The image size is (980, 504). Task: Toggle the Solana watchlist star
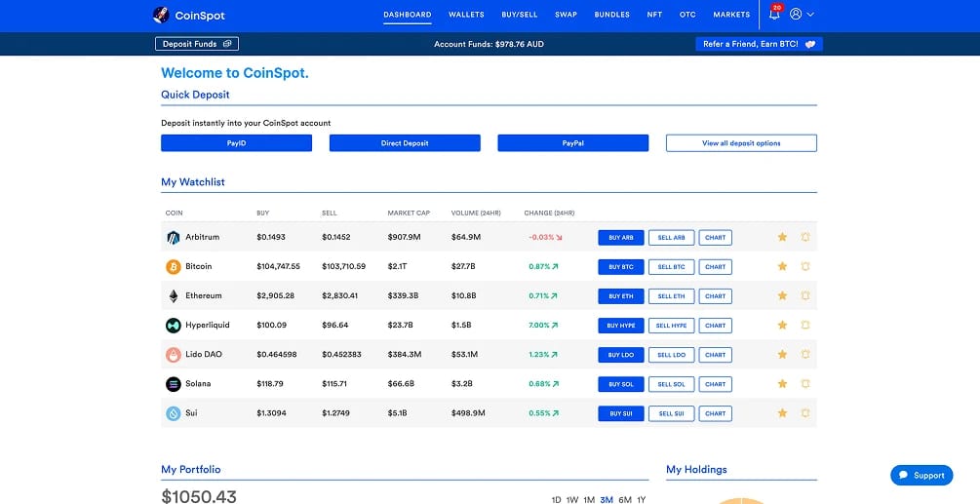pos(782,383)
